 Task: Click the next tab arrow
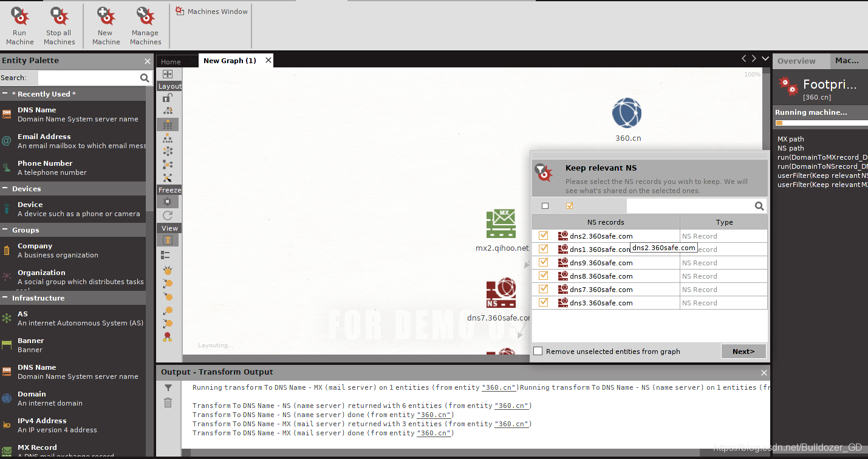pos(754,59)
